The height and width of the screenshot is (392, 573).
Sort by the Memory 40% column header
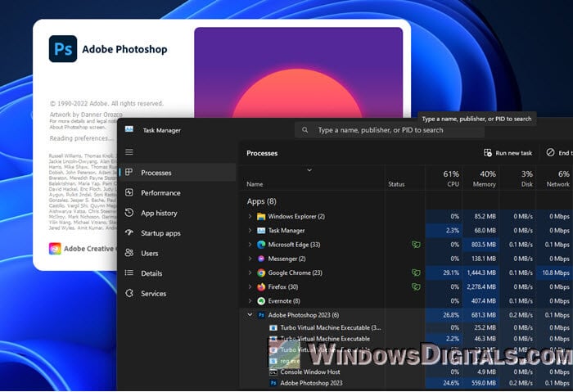coord(481,178)
